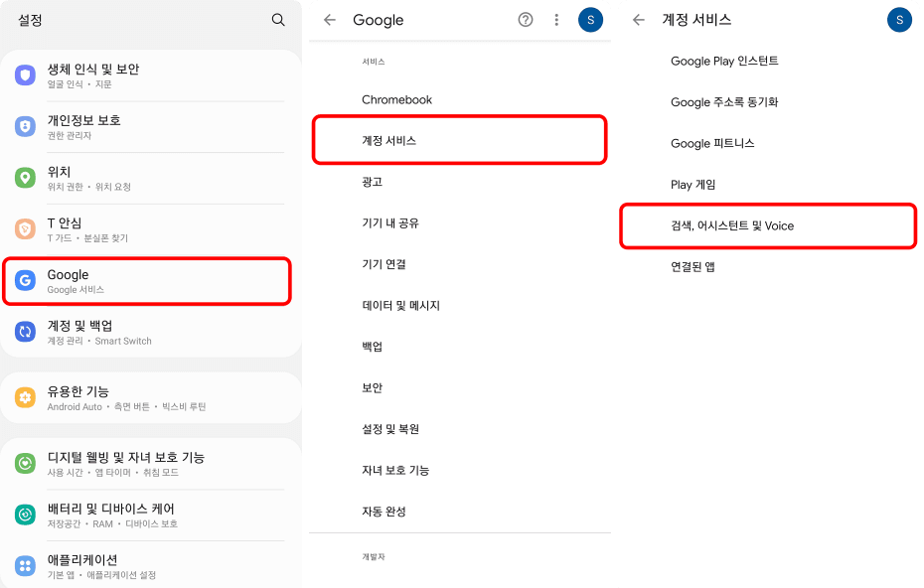924x588 pixels.
Task: Tap the applications grid icon
Action: (25, 566)
